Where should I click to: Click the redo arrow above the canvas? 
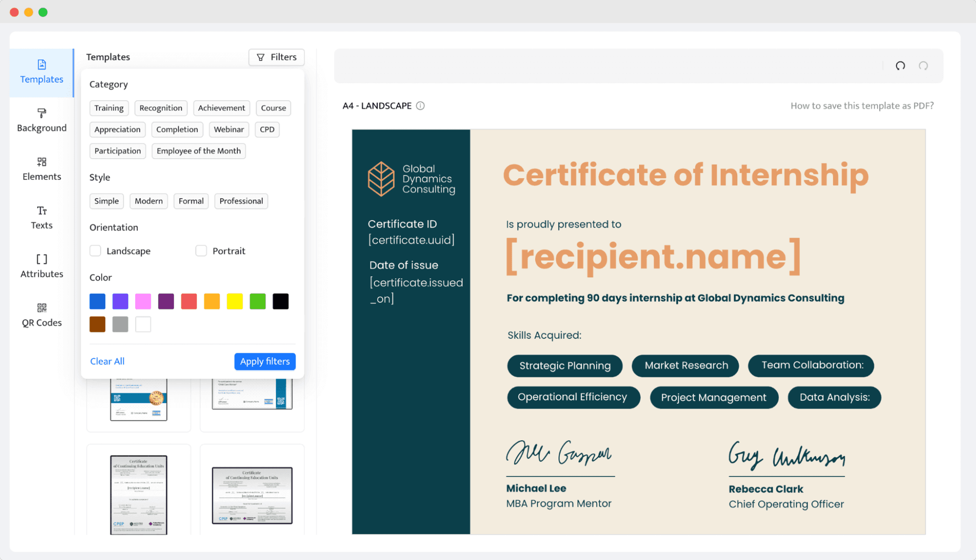pos(924,66)
